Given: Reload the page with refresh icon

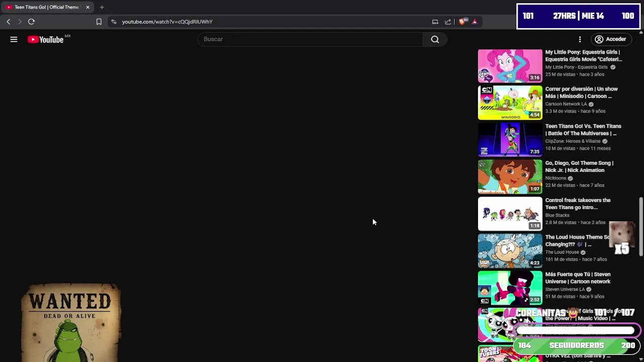Looking at the screenshot, I should [31, 22].
